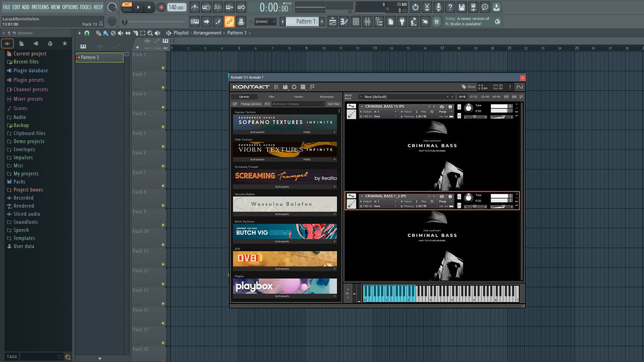Open the FILE menu
The width and height of the screenshot is (644, 362).
point(7,7)
